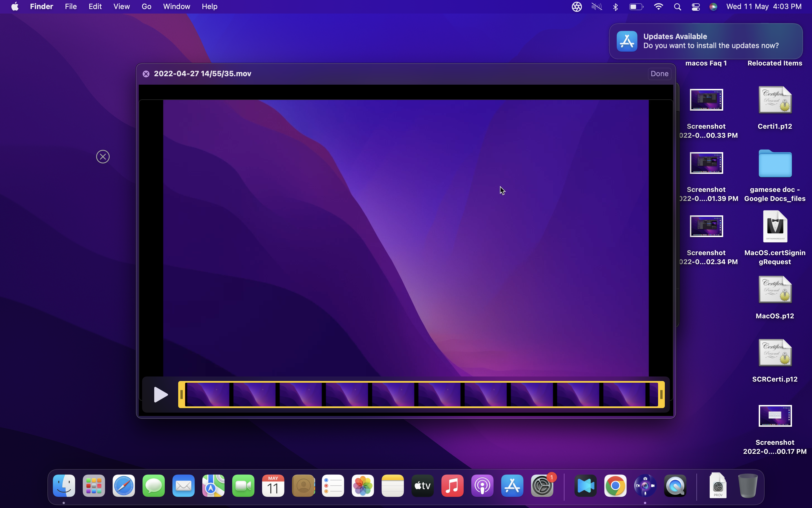Launch Siri from the menu bar
The width and height of the screenshot is (812, 508).
(x=713, y=7)
